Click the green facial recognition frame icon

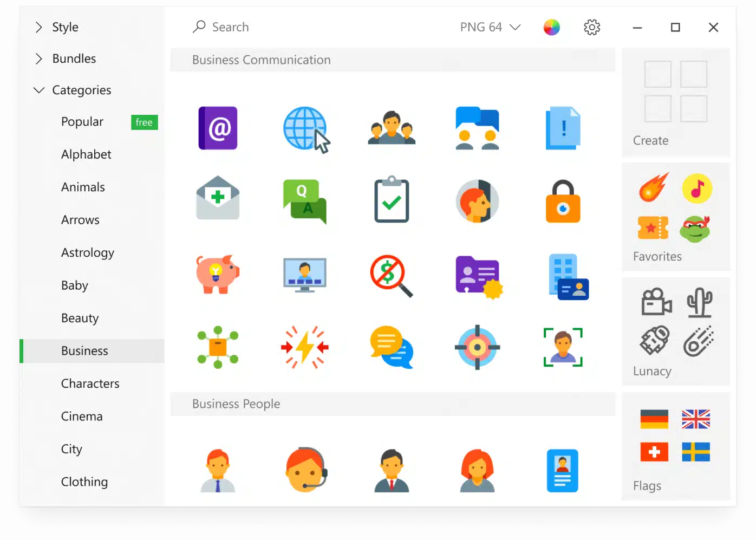(x=563, y=348)
